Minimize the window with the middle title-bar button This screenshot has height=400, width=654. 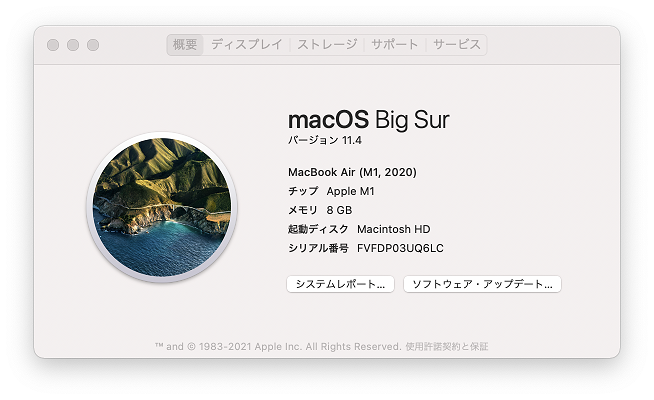73,45
